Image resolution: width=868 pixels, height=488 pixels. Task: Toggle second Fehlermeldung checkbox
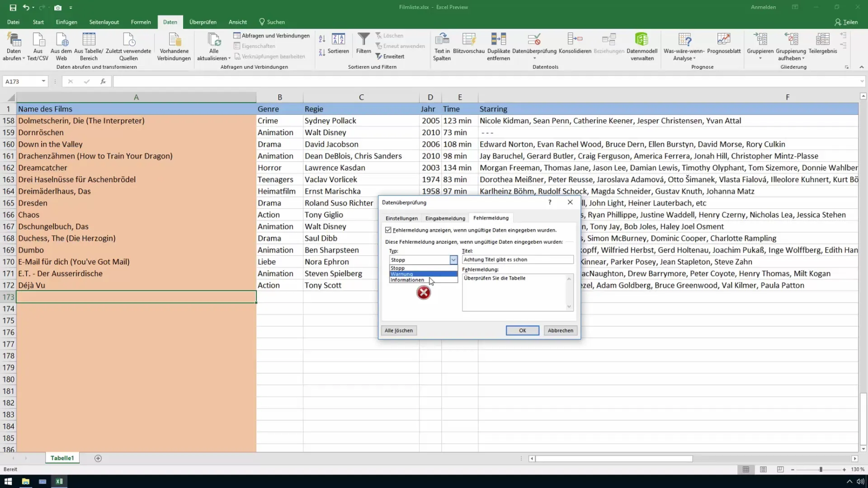coord(388,230)
